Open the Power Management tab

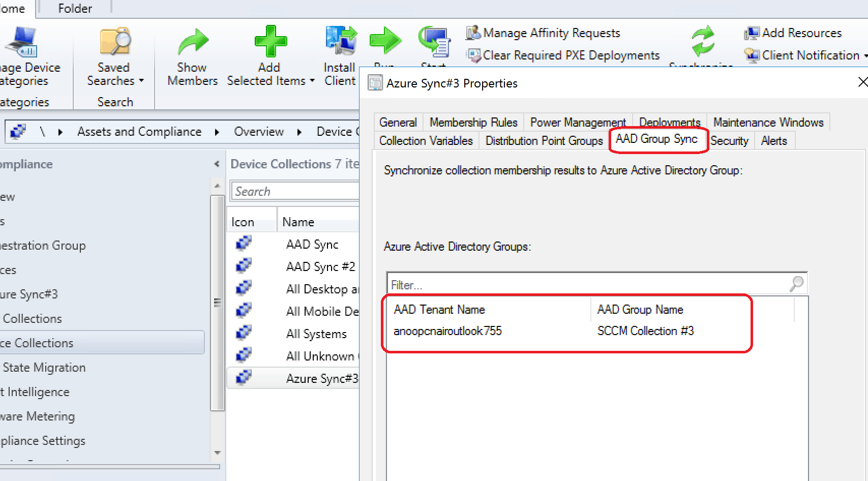tap(578, 123)
